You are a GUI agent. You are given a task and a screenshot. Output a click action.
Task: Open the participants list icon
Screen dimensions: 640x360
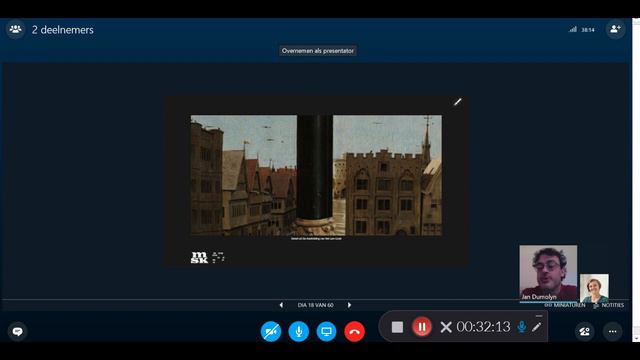(16, 29)
